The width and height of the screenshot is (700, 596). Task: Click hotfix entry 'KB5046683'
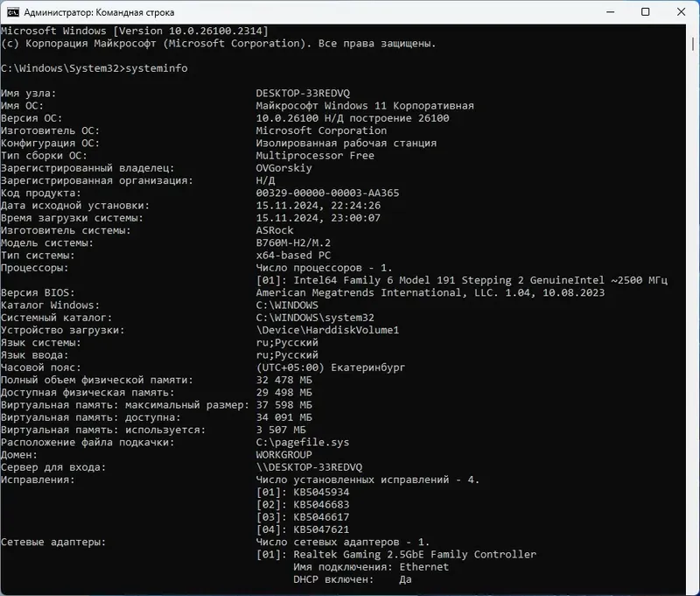[321, 505]
